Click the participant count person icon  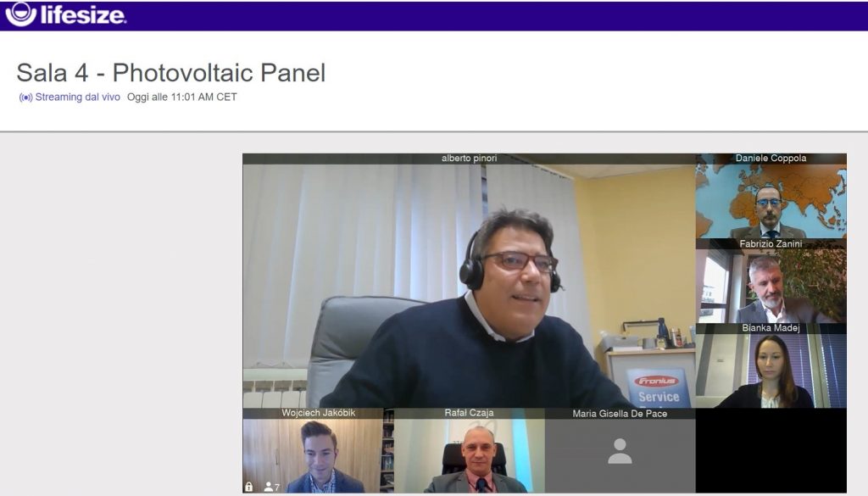coord(269,488)
